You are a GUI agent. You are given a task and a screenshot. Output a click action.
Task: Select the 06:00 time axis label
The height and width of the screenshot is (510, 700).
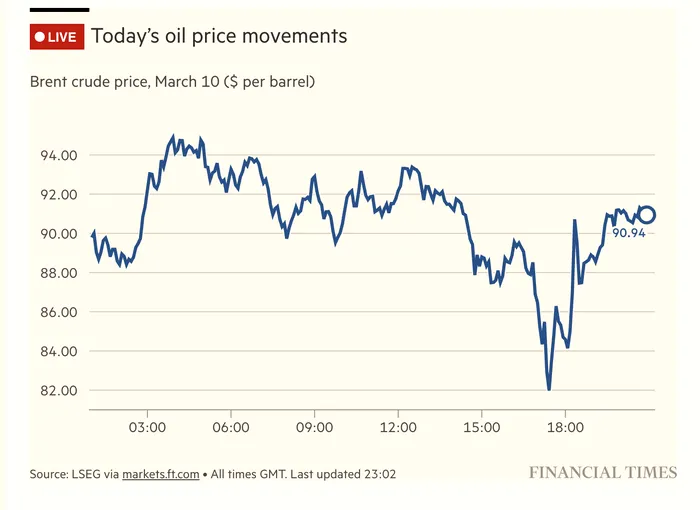pyautogui.click(x=231, y=427)
